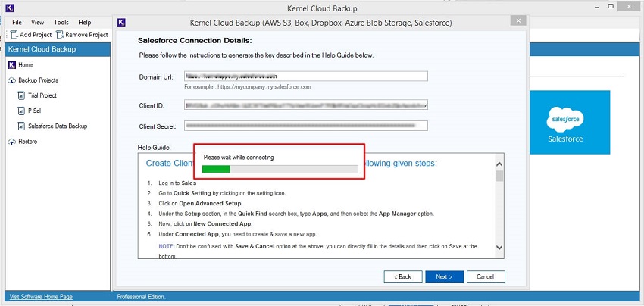Viewport: 644px width, 306px height.
Task: Open the Help menu
Action: click(85, 23)
